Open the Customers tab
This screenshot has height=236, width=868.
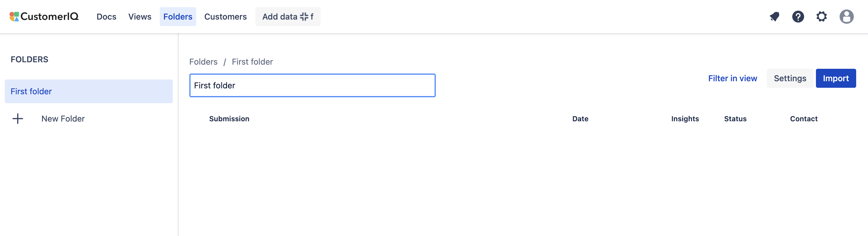click(x=225, y=17)
